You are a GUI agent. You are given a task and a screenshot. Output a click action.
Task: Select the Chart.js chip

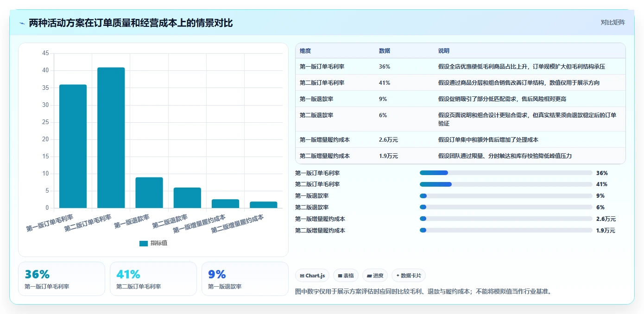312,276
